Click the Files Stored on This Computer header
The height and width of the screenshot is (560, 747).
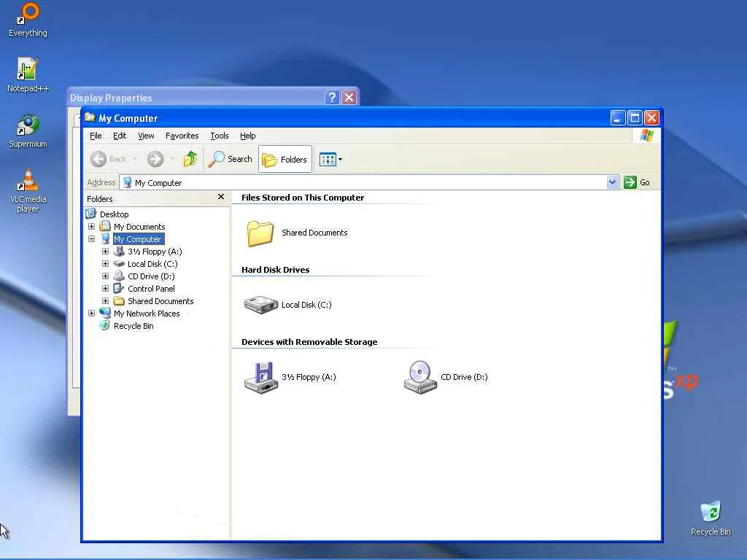[x=303, y=198]
